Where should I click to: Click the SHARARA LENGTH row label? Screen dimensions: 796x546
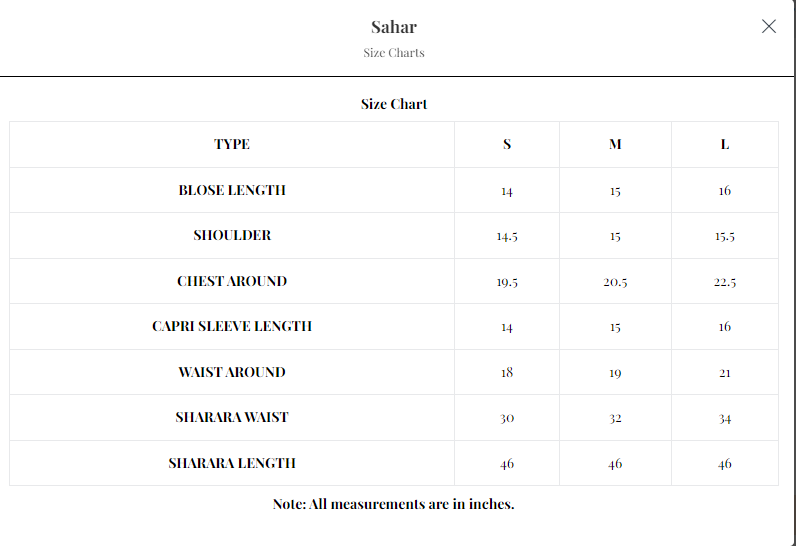tap(232, 463)
